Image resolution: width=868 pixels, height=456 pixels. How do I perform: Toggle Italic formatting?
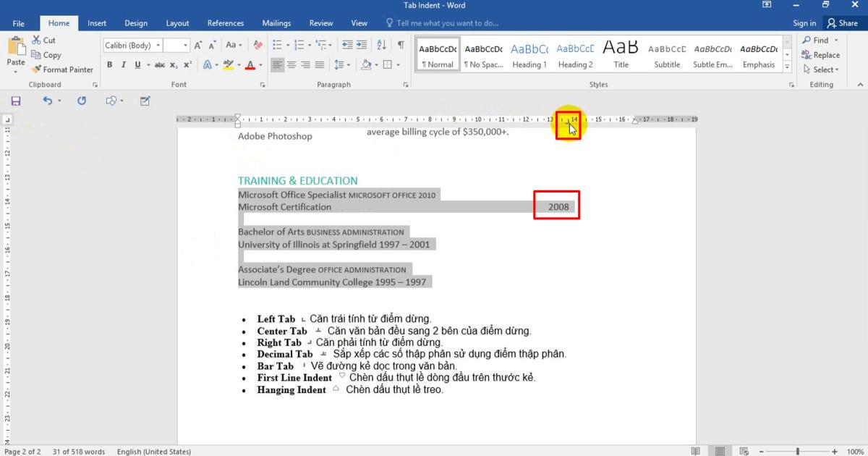click(124, 64)
